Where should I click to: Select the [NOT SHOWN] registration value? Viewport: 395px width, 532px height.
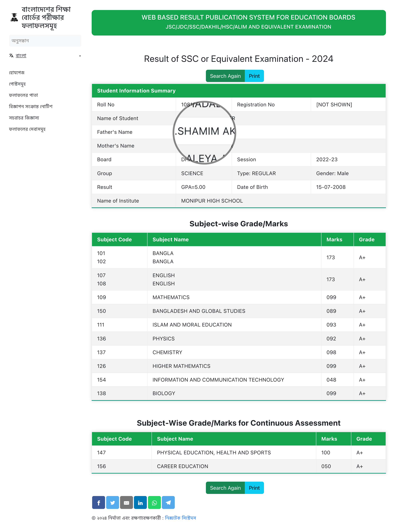pyautogui.click(x=334, y=105)
